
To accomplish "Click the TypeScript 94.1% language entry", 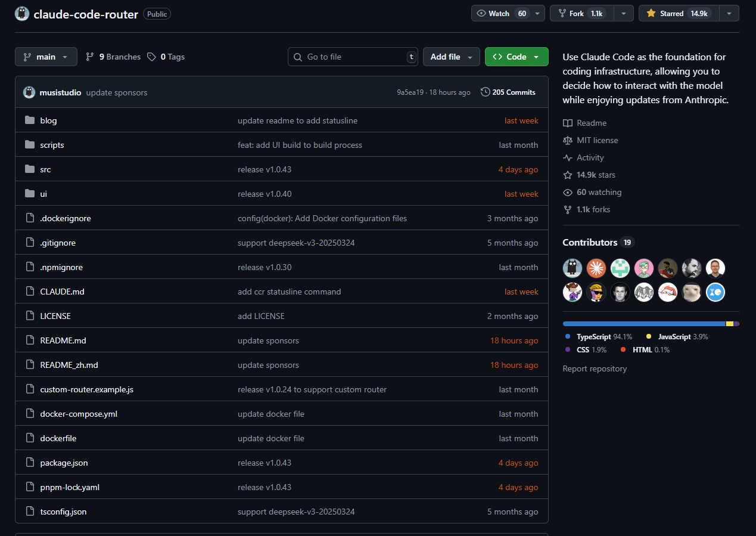I will (599, 337).
